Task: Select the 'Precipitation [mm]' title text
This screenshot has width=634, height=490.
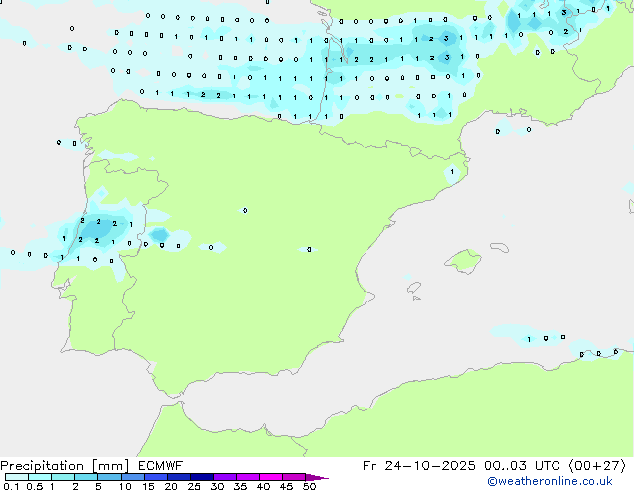Action: 65,466
